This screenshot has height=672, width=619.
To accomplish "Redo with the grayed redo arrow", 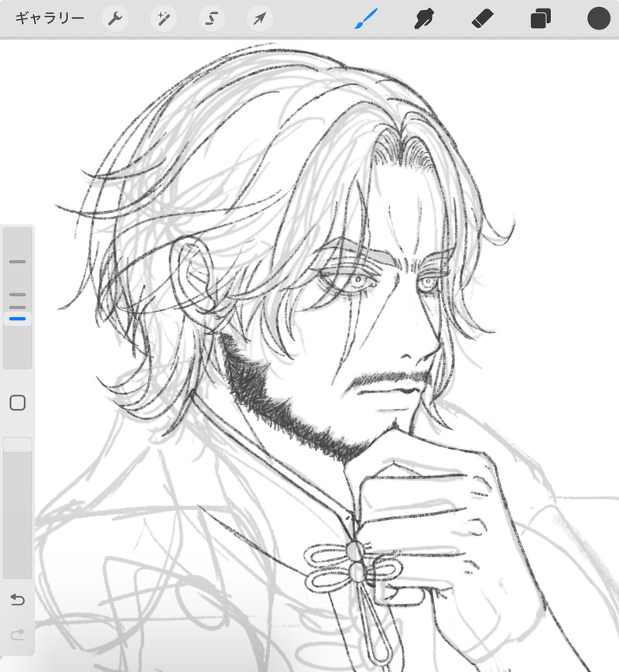I will [18, 634].
